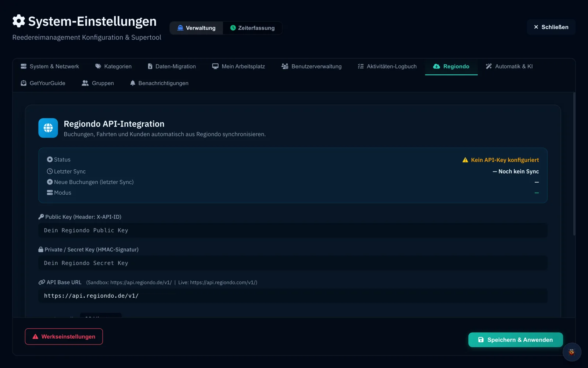
Task: Click the bell icon for Benachrichtigungen
Action: 133,83
